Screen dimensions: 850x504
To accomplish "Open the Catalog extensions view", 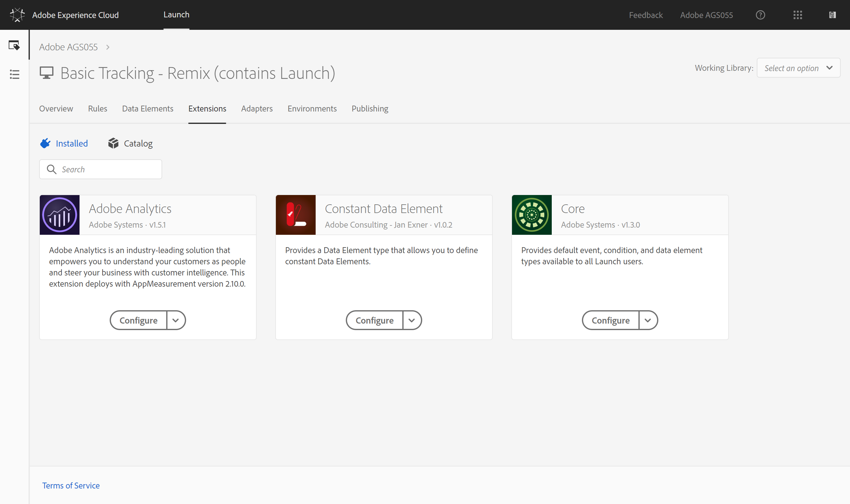I will (130, 143).
